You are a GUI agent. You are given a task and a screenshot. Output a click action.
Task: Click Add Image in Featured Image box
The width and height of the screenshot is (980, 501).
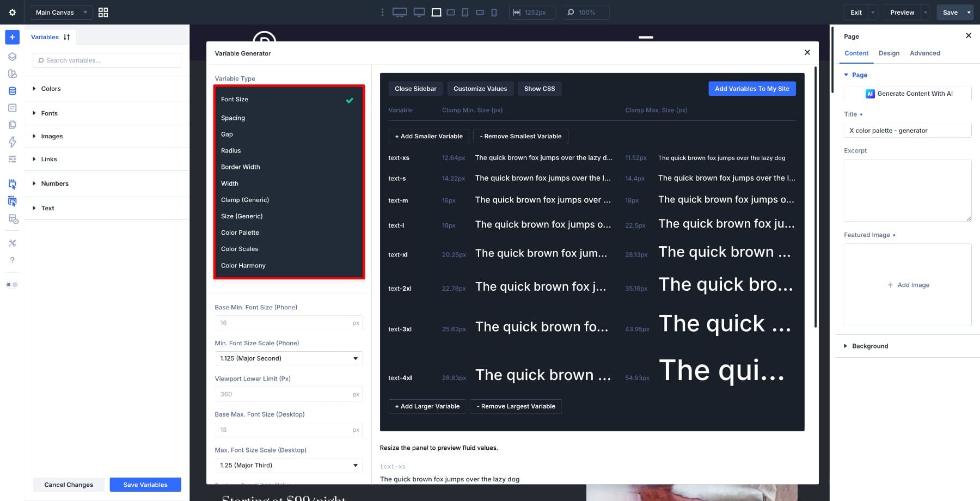(908, 285)
